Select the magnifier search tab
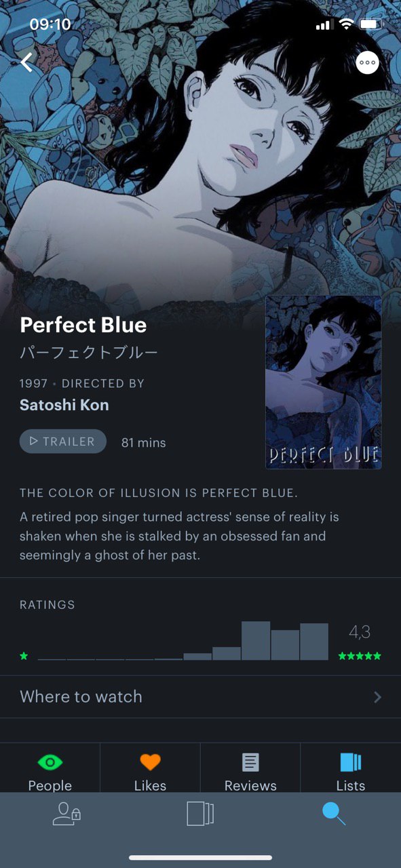Screen dimensions: 401x868 coord(334,813)
